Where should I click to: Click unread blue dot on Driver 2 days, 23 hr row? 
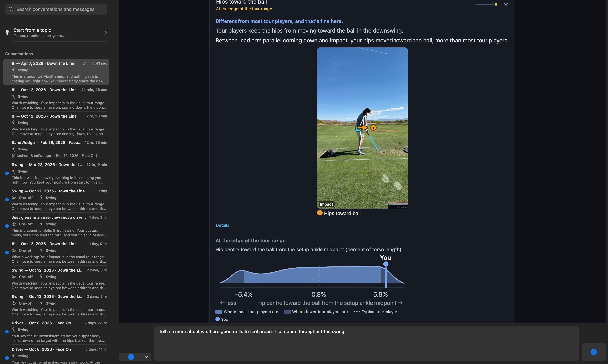(x=7, y=332)
